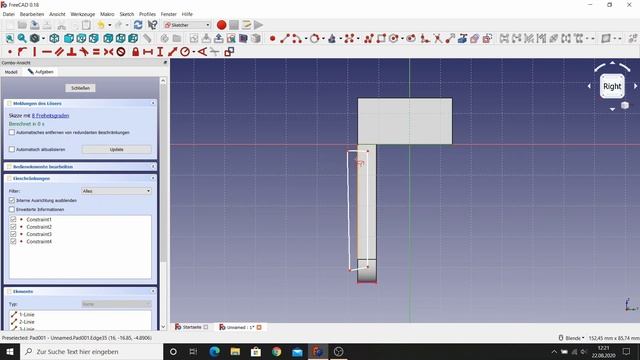Click the Right face of navigation cube
Viewport: 640px width, 360px height.
tap(612, 87)
